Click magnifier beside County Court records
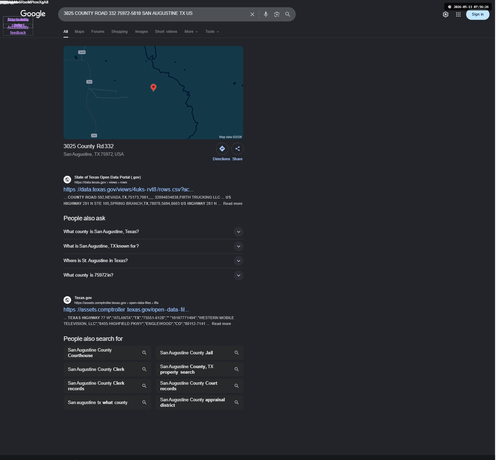 click(x=236, y=386)
